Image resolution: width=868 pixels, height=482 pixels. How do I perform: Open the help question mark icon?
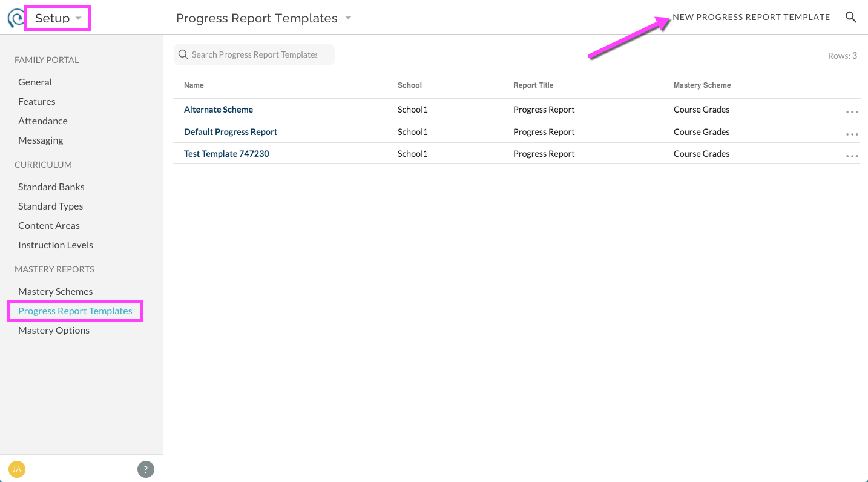pyautogui.click(x=145, y=469)
